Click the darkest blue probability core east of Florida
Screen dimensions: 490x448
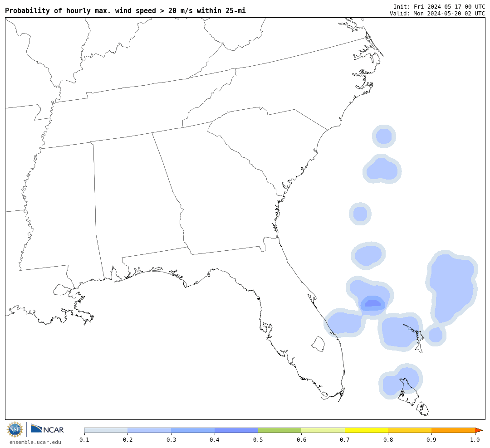point(373,303)
